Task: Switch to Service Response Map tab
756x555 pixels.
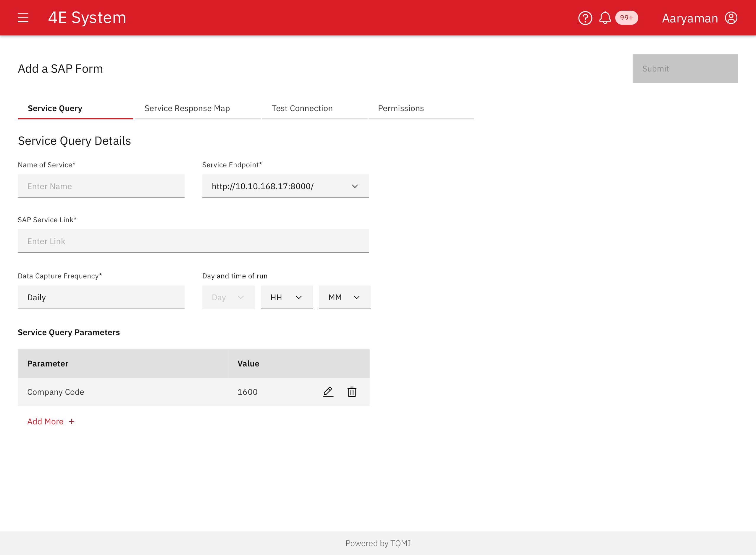Action: point(187,108)
